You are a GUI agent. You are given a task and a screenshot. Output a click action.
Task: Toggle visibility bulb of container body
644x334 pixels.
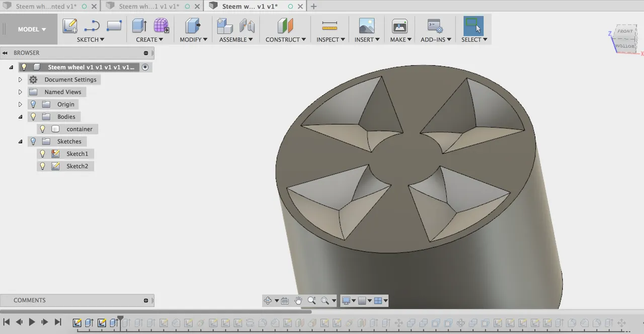(42, 129)
